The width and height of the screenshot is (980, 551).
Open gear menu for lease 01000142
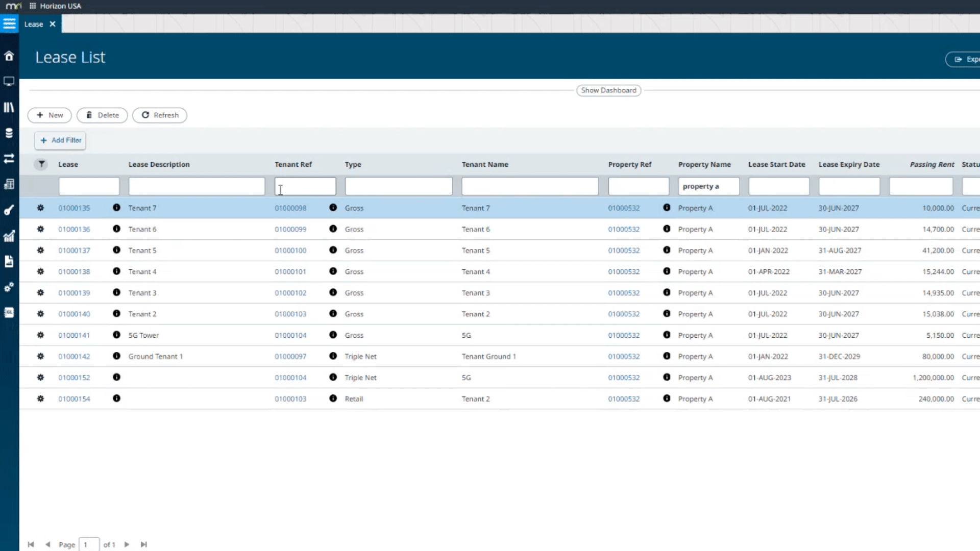[x=40, y=356]
